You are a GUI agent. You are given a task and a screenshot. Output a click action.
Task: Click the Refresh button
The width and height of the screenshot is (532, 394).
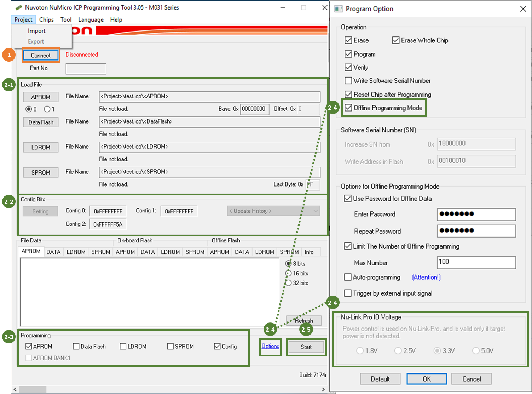click(304, 321)
